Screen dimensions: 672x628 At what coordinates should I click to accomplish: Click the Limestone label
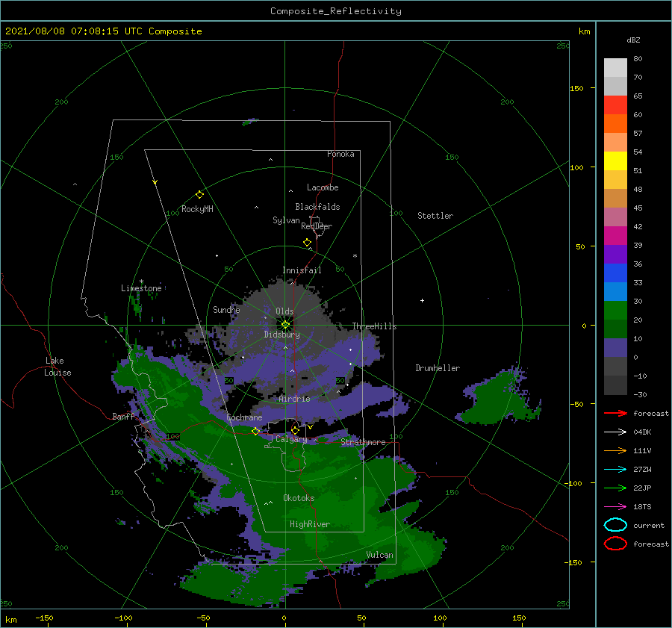(141, 288)
